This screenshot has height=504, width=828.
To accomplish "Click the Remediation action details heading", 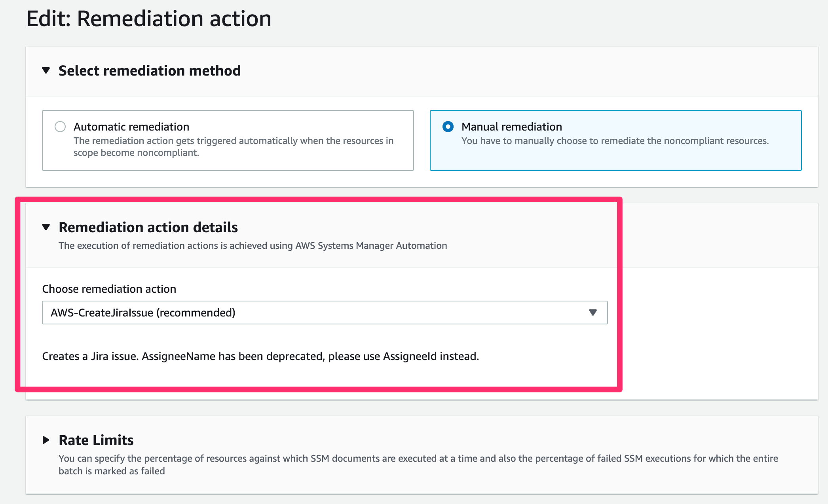I will [x=148, y=227].
